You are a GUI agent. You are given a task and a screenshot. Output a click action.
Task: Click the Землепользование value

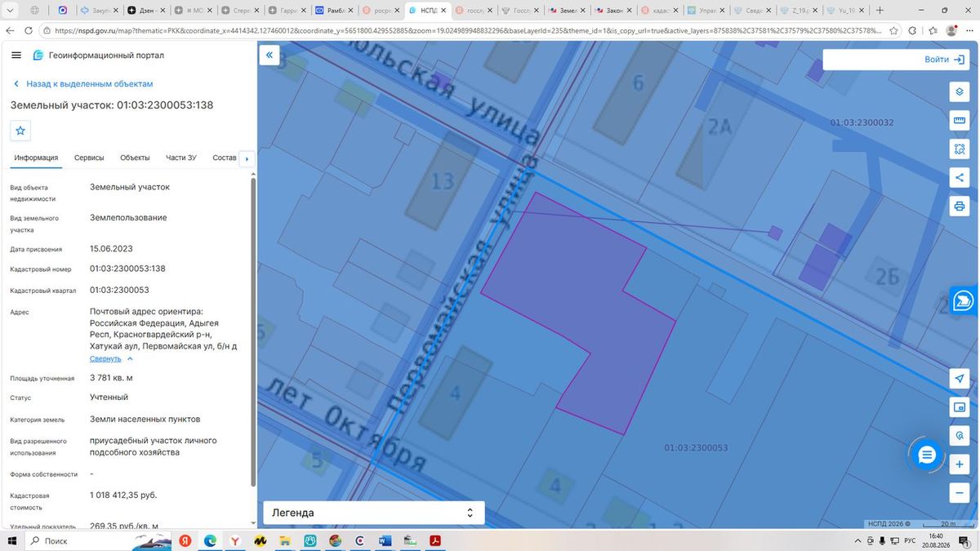point(128,218)
